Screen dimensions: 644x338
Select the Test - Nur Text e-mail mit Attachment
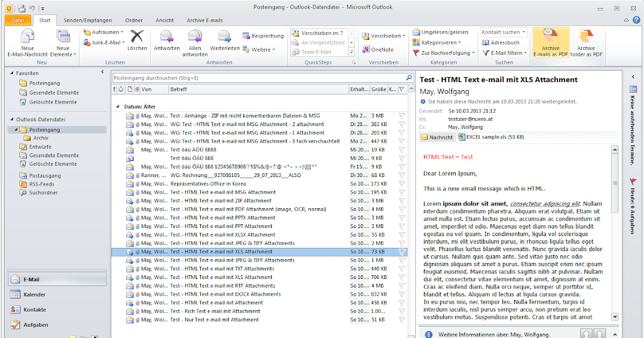tap(259, 320)
